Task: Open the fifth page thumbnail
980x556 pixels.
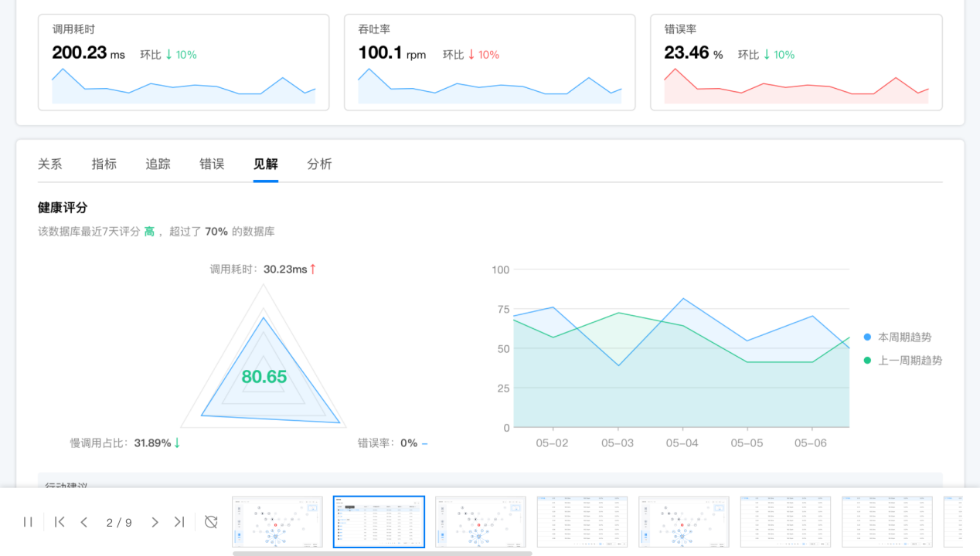Action: (x=683, y=521)
